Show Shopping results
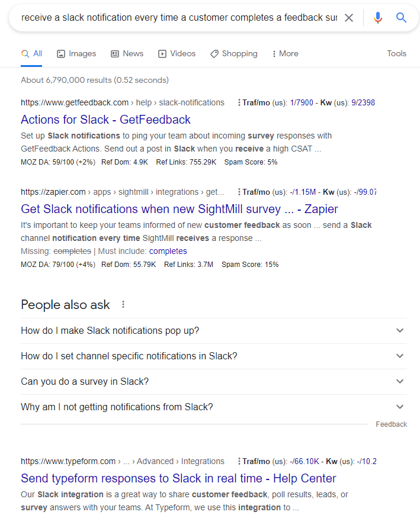 233,54
